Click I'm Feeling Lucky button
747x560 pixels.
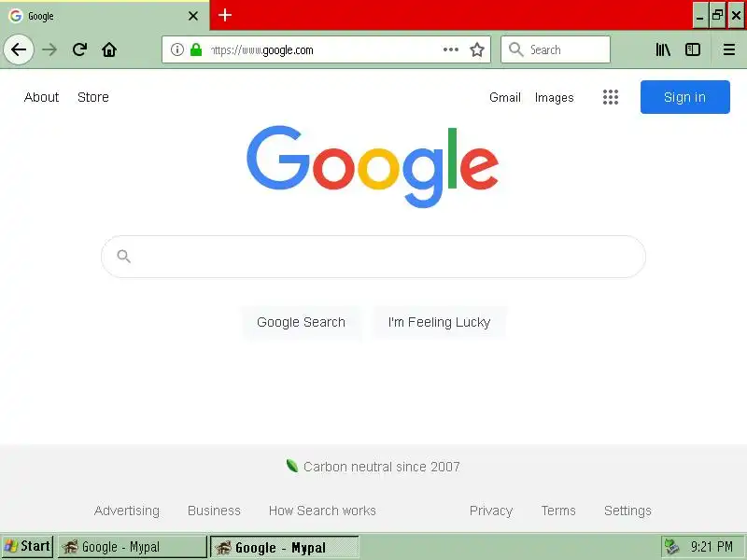tap(439, 322)
